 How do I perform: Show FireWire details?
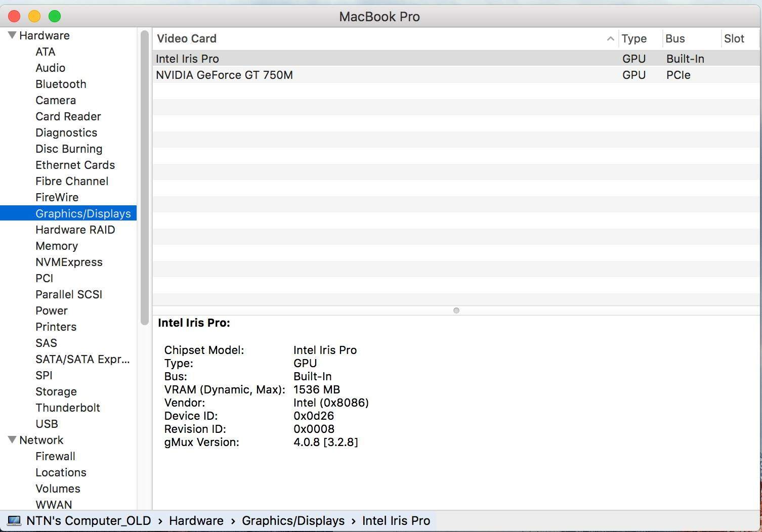coord(57,197)
